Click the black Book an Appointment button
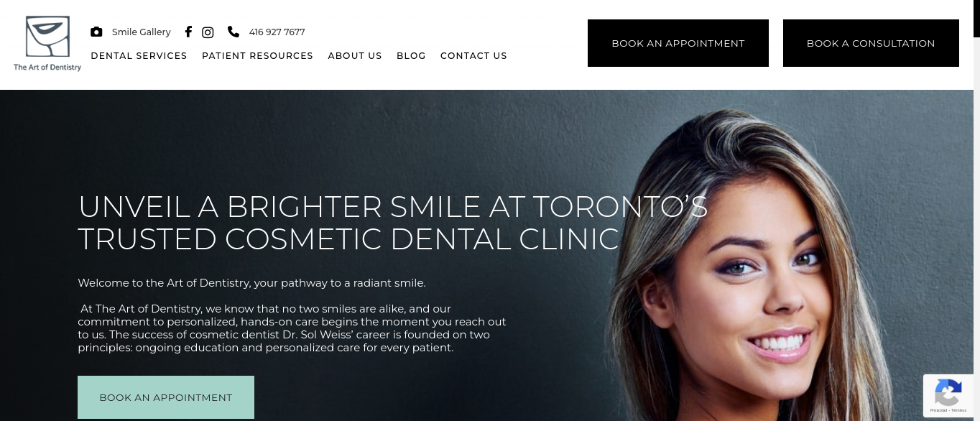 click(678, 43)
